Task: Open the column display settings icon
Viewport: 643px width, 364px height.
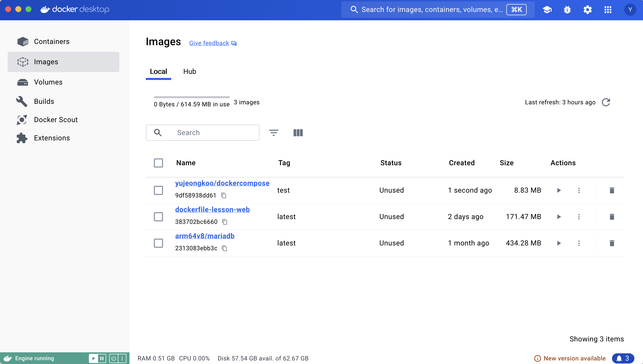Action: (298, 133)
